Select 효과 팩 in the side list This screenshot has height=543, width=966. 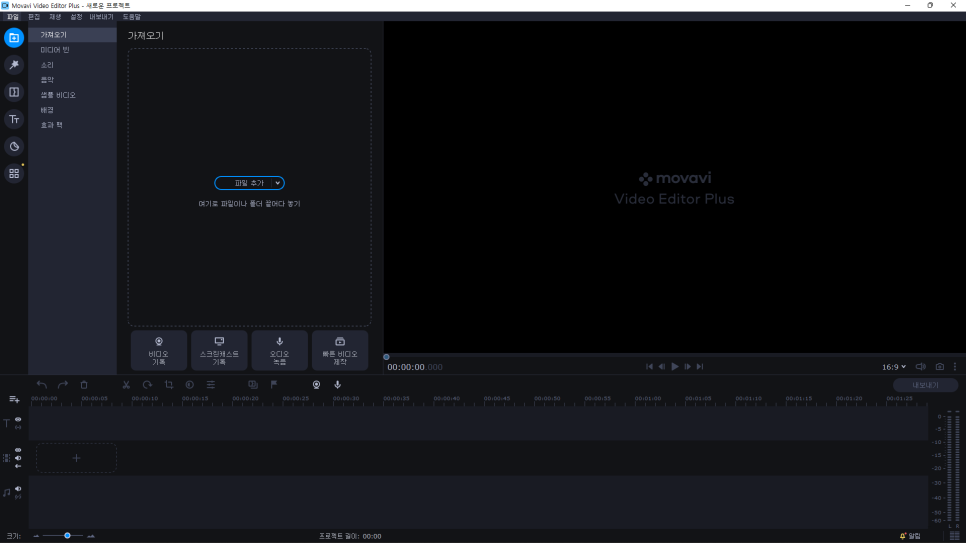tap(73, 125)
